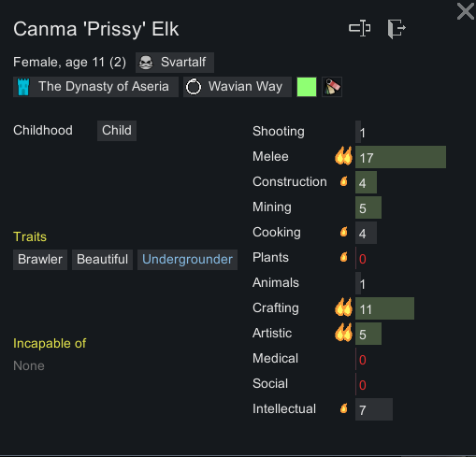This screenshot has width=476, height=457.
Task: Click the Mining skill bar showing 5
Action: [368, 207]
